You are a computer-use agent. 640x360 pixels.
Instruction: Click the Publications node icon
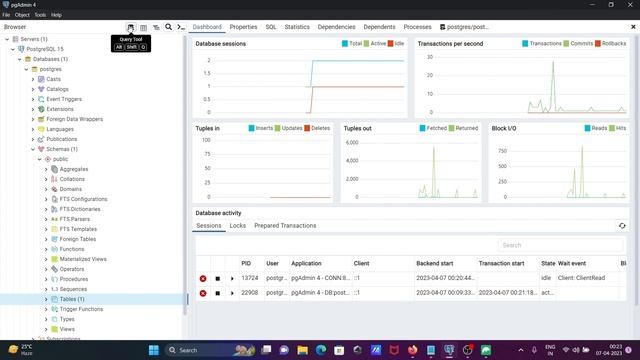[x=41, y=139]
